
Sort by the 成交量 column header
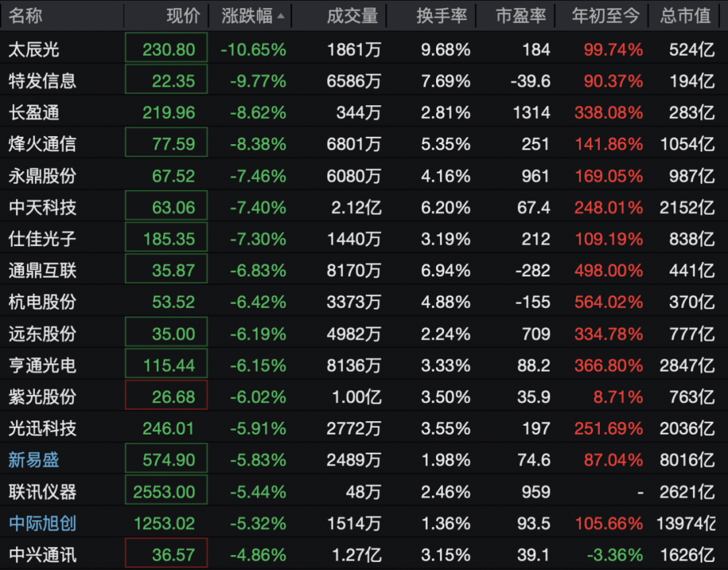352,15
